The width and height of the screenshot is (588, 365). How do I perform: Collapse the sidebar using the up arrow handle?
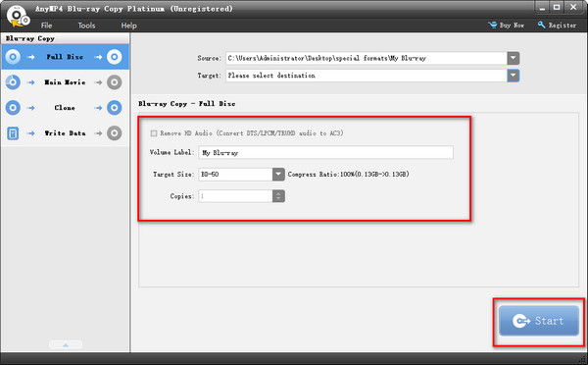coord(66,344)
